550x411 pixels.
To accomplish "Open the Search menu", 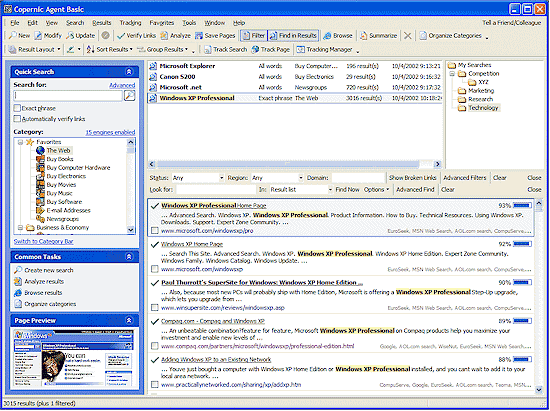I will [75, 23].
